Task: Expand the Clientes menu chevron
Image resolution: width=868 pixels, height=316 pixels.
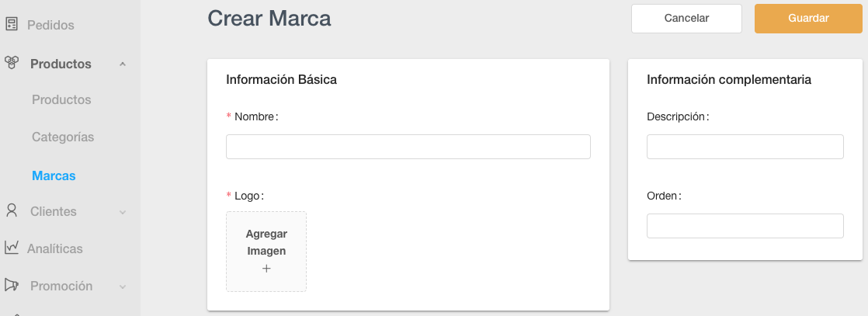Action: 123,212
